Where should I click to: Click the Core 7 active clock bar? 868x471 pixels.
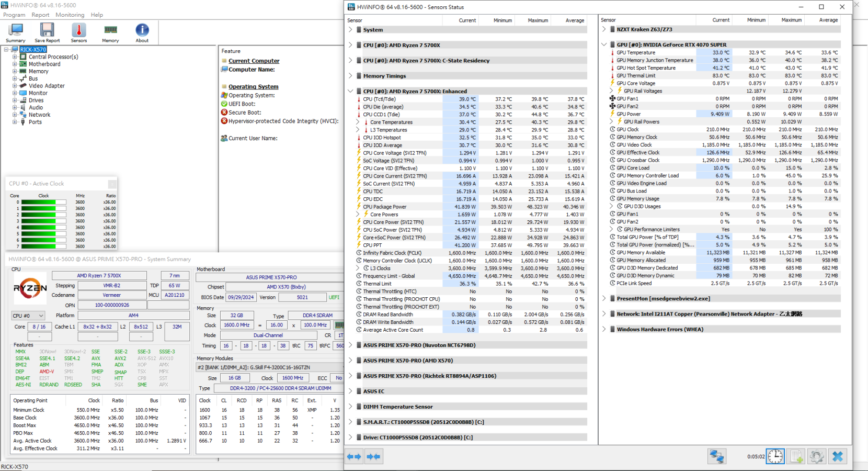pos(43,246)
